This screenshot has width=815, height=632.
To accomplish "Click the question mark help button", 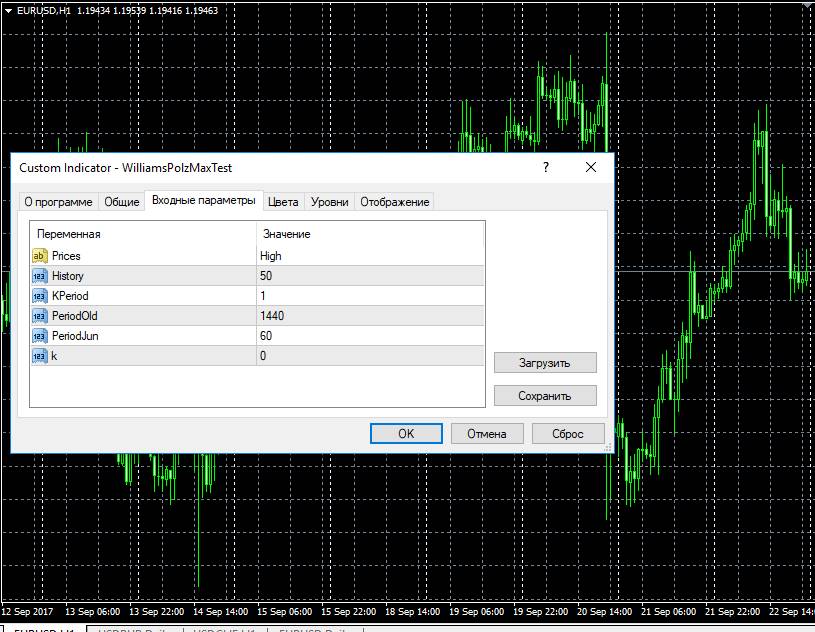I will point(546,167).
